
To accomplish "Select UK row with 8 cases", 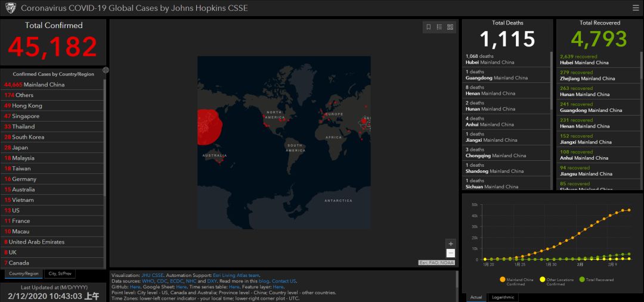I will tap(52, 253).
